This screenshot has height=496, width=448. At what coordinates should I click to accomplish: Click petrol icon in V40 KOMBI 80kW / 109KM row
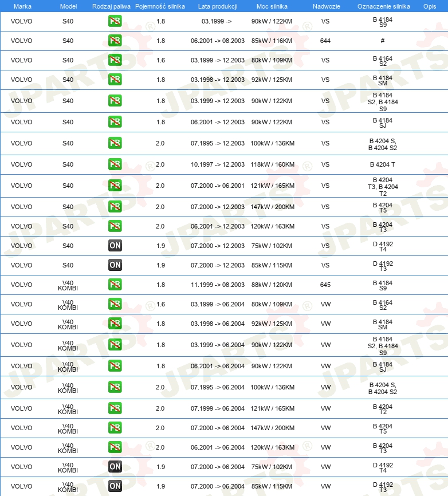click(115, 304)
